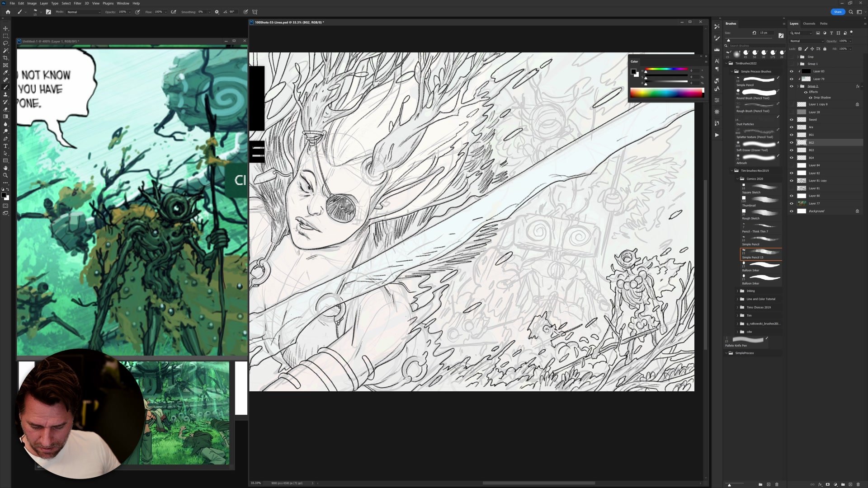
Task: Select the Zoom tool in toolbar
Action: click(5, 175)
